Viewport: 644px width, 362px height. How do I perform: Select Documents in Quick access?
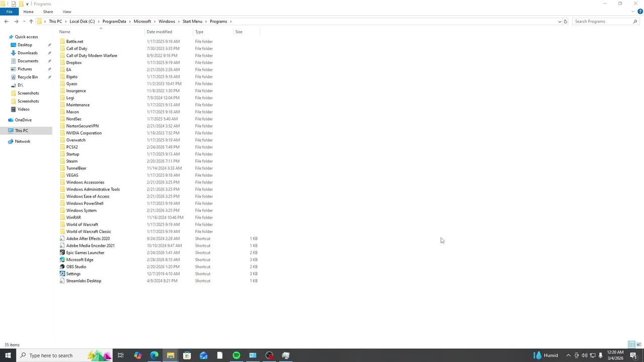coord(28,61)
